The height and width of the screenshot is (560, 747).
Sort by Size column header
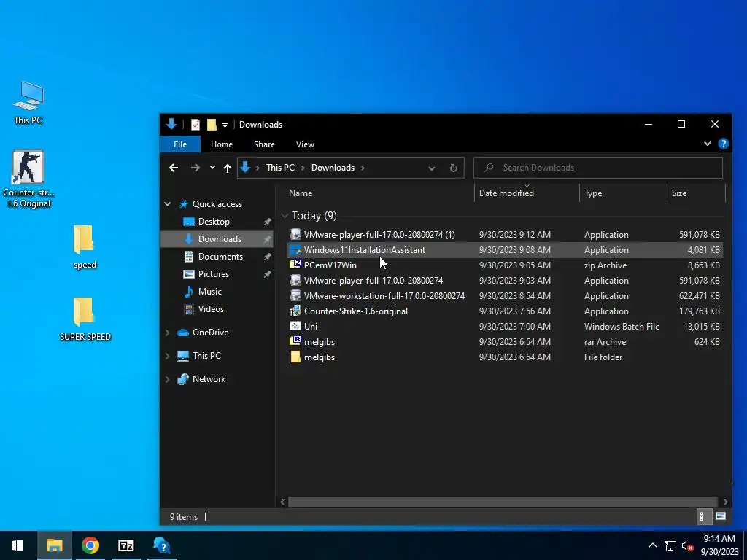coord(679,192)
